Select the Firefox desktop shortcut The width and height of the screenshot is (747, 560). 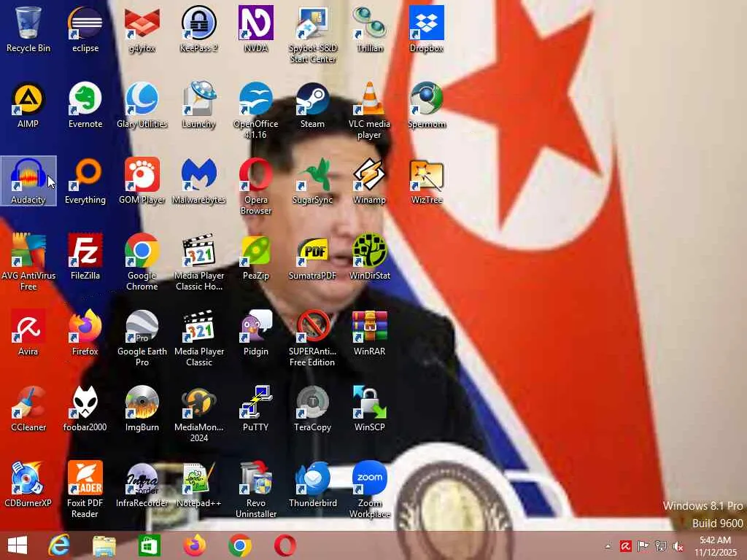point(85,332)
